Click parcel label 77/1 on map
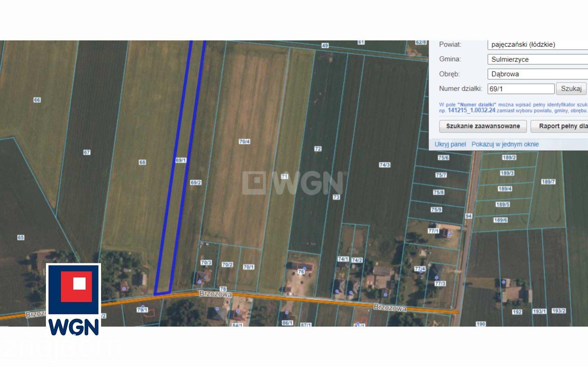The image size is (588, 367). pos(434,231)
